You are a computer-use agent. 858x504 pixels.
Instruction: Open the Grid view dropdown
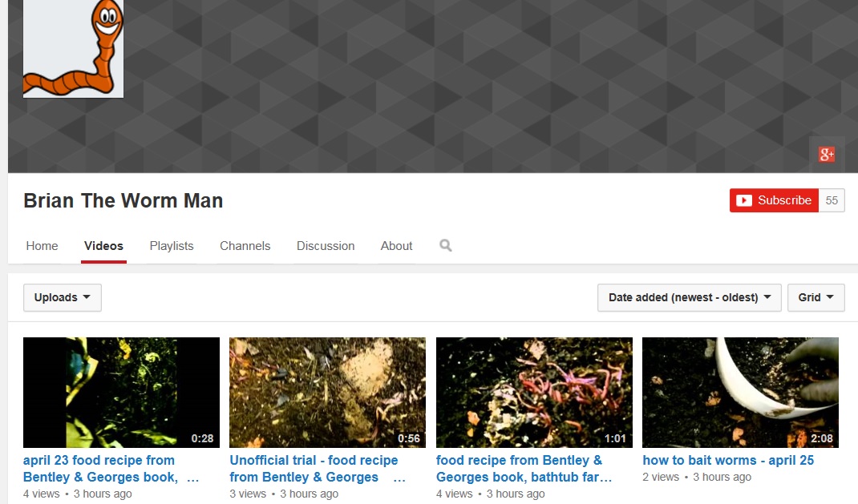[816, 297]
